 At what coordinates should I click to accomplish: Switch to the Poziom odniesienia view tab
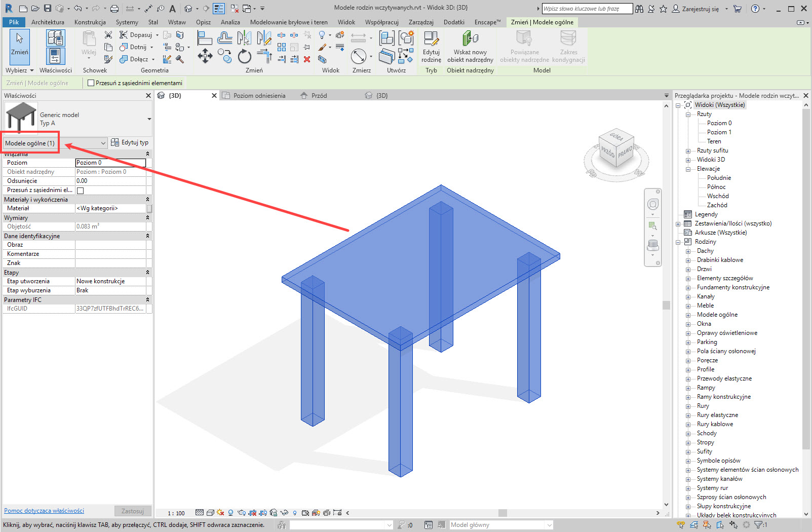click(x=259, y=96)
